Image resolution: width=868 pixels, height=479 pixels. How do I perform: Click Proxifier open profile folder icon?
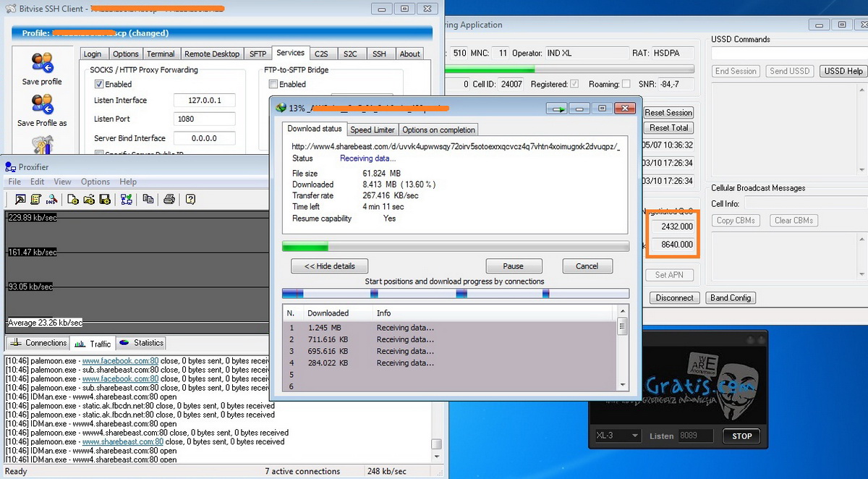89,199
